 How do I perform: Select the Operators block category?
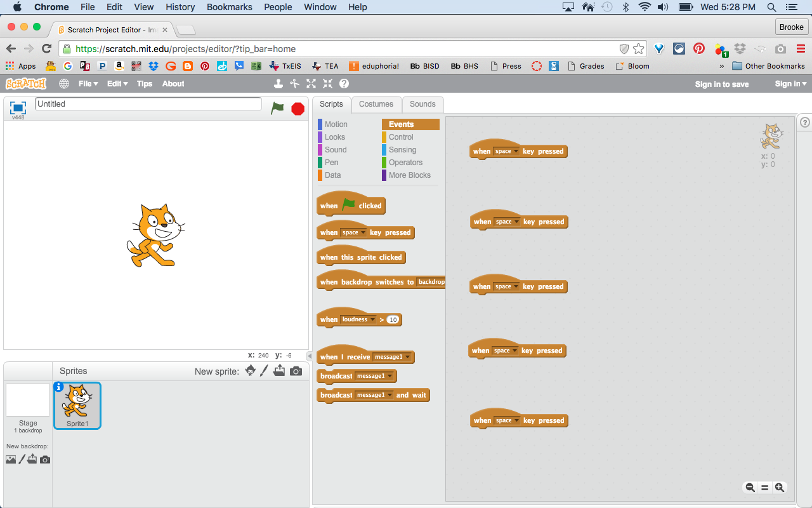click(x=405, y=163)
